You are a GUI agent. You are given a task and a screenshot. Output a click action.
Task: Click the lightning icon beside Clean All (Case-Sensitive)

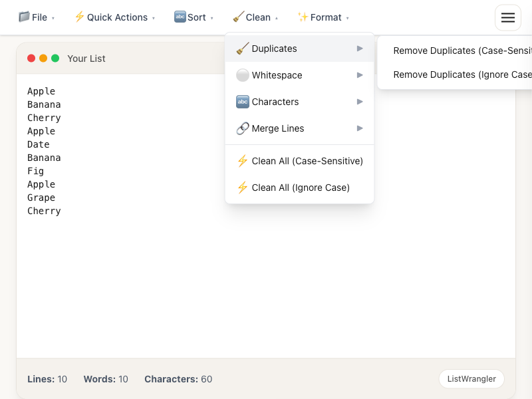point(242,161)
